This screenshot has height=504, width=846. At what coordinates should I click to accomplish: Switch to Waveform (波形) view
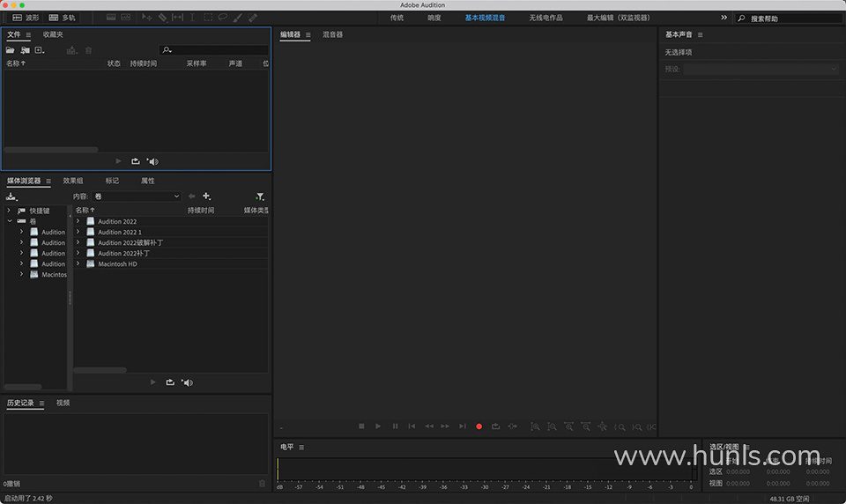tap(26, 18)
